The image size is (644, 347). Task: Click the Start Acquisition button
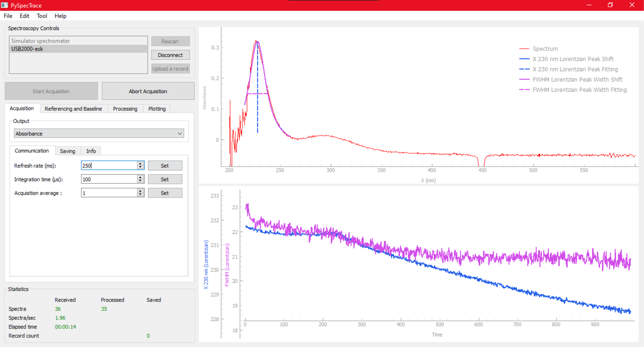[51, 91]
